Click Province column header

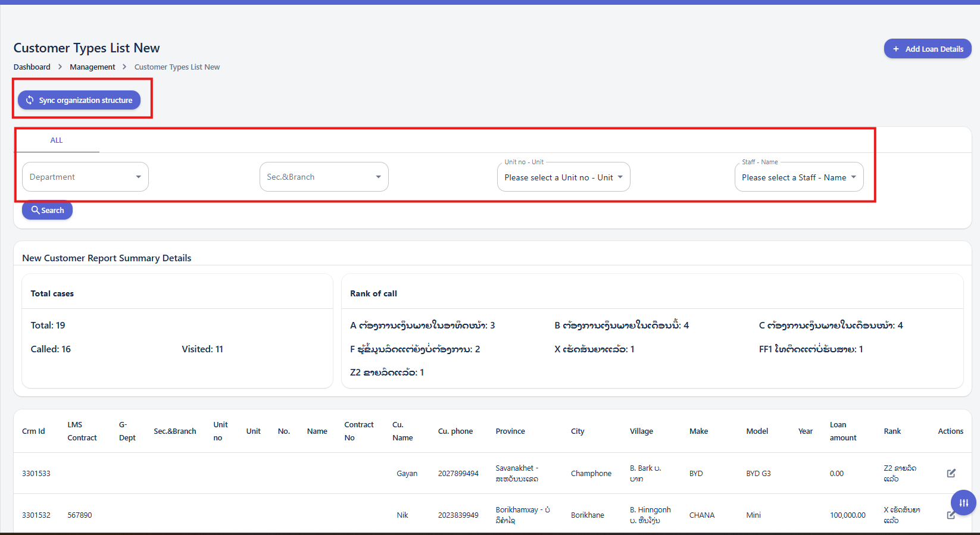pos(510,431)
